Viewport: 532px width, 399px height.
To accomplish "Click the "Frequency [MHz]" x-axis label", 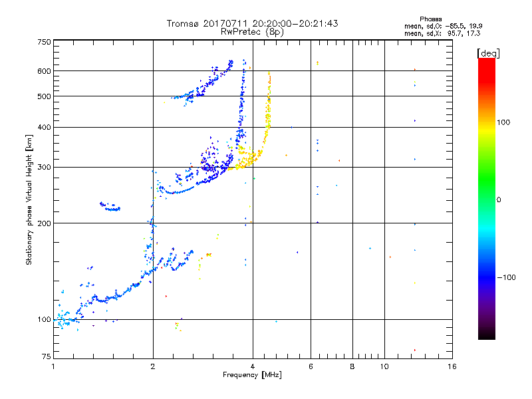I will pyautogui.click(x=252, y=375).
